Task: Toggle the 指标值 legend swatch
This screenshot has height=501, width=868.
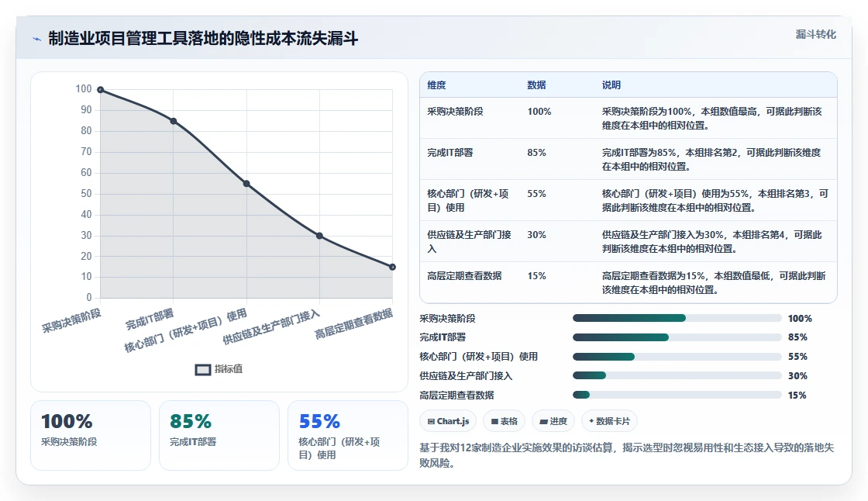Action: (202, 369)
